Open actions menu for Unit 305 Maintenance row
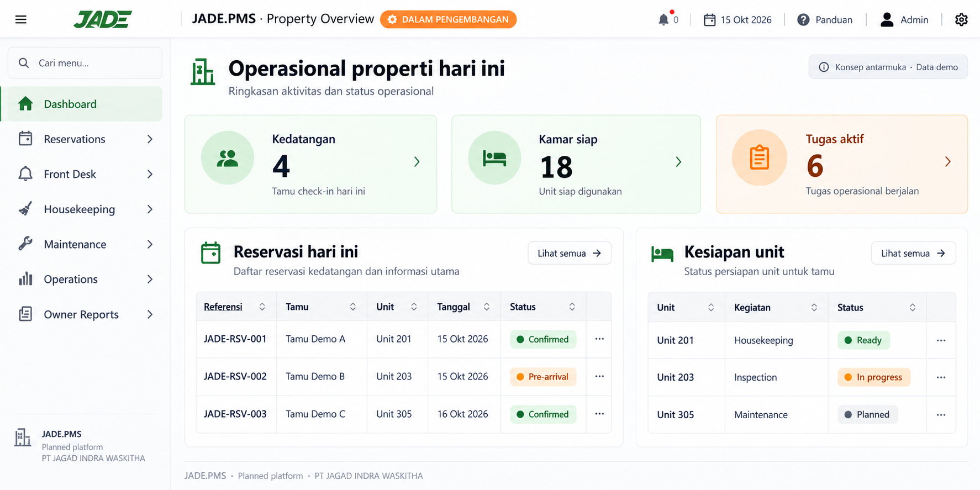This screenshot has width=980, height=490. (941, 415)
